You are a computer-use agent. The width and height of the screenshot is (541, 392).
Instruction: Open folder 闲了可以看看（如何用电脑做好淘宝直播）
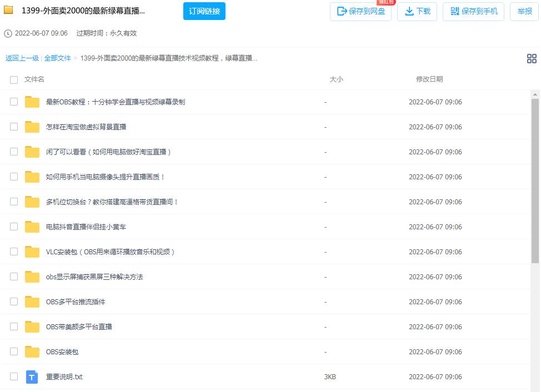click(109, 152)
